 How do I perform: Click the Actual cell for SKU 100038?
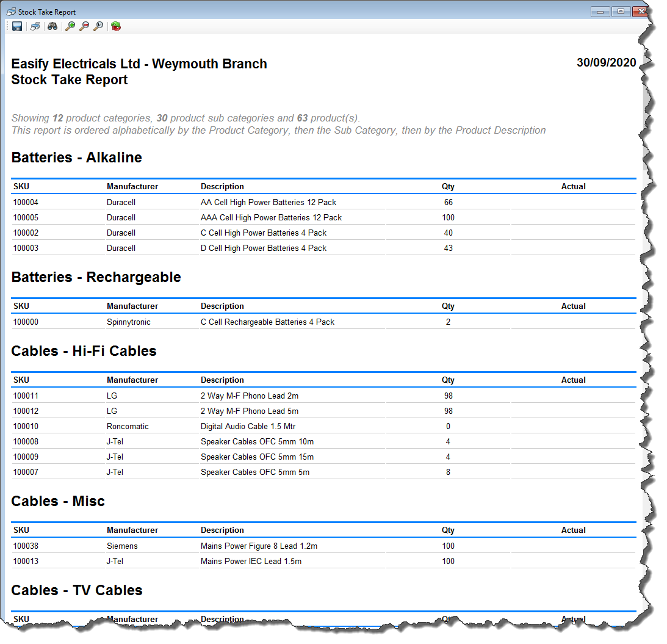[572, 546]
